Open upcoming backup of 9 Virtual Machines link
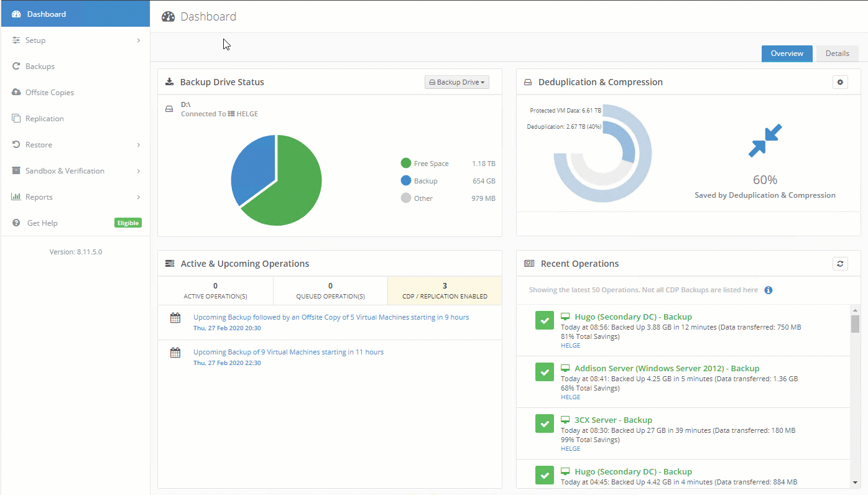 [x=288, y=352]
